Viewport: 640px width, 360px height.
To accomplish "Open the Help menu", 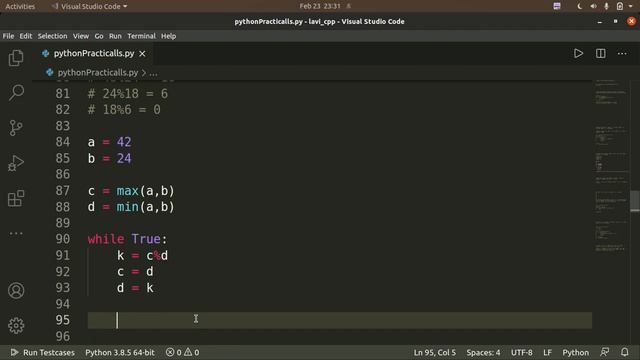I will (x=168, y=36).
